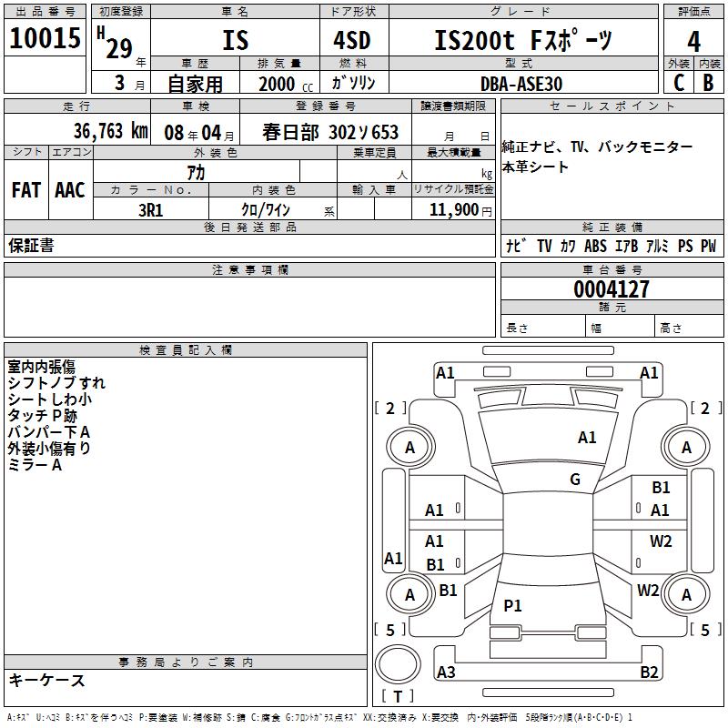Click the lot number 10015
728x728 pixels.
tap(45, 37)
